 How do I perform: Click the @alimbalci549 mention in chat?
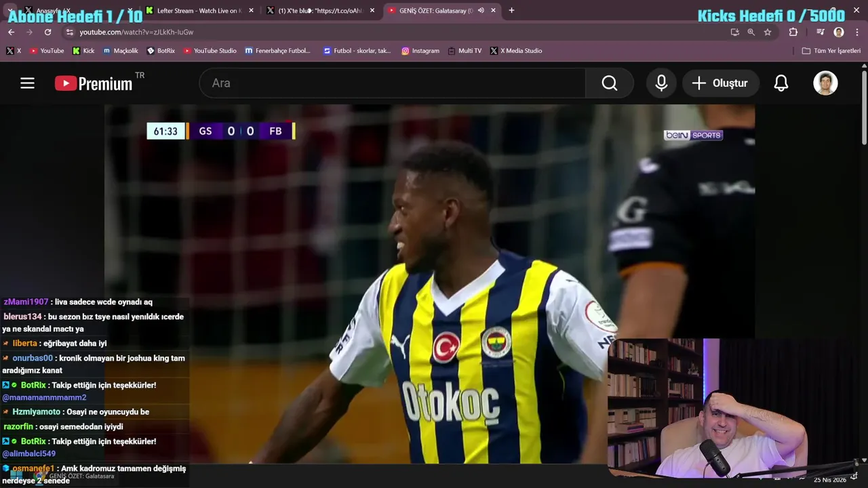28,453
